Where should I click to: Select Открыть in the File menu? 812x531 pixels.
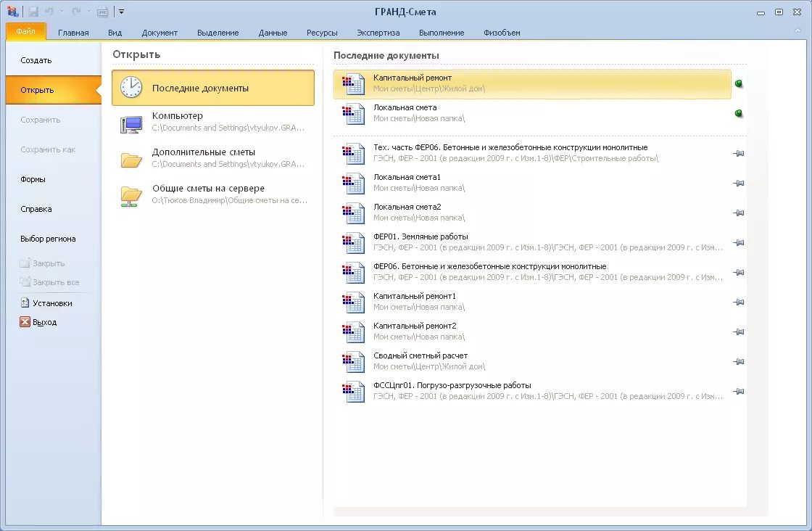[x=54, y=90]
